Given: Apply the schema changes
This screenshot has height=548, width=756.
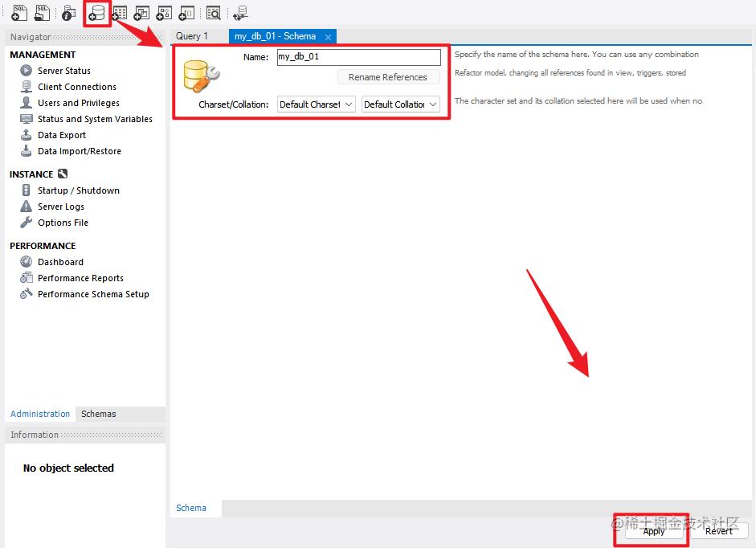Looking at the screenshot, I should click(x=652, y=531).
